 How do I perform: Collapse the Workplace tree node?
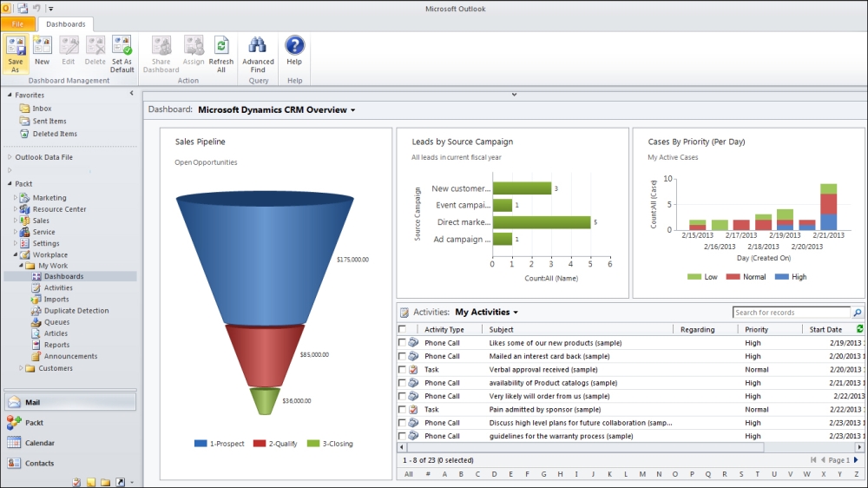pos(15,254)
